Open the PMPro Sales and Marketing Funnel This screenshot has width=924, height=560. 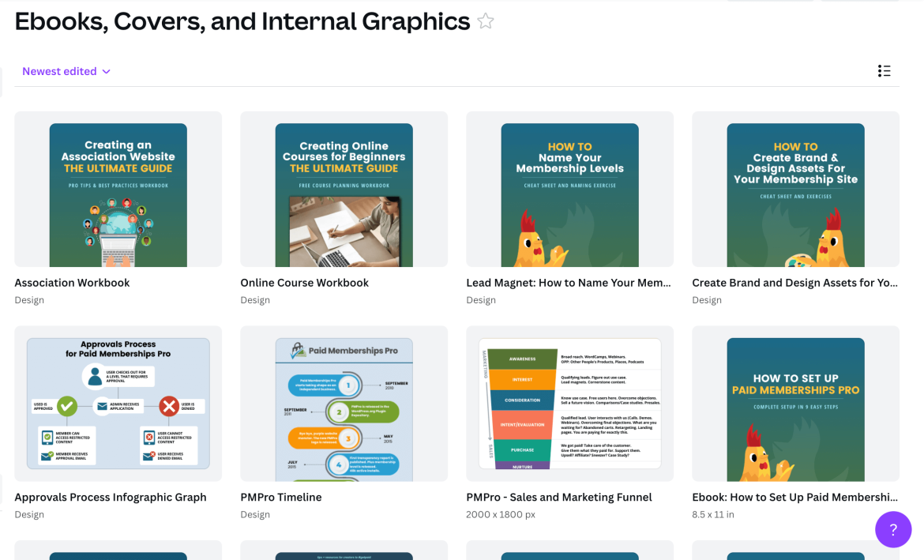click(569, 404)
